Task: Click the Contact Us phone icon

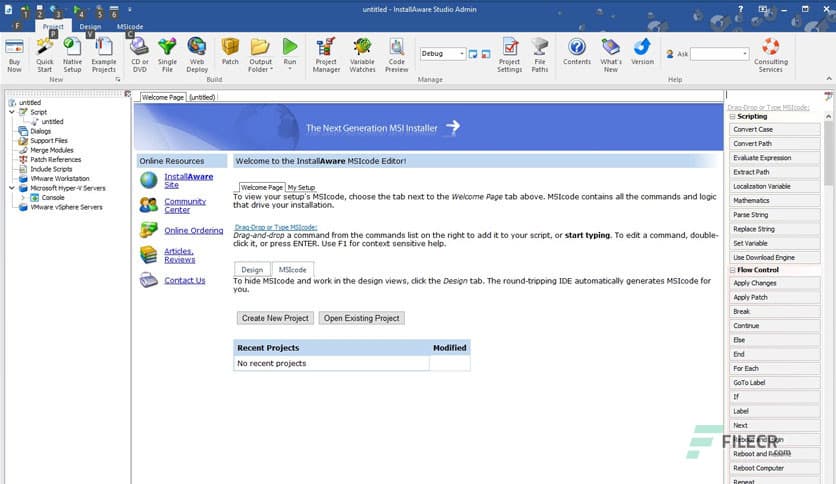Action: (x=149, y=280)
